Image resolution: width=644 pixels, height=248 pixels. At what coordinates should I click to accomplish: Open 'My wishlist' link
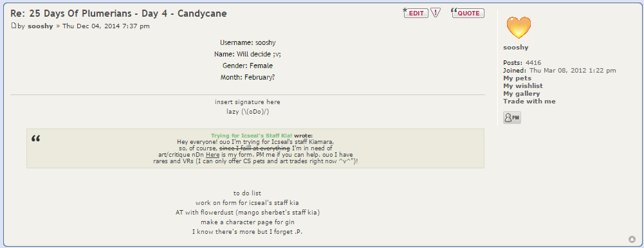523,85
